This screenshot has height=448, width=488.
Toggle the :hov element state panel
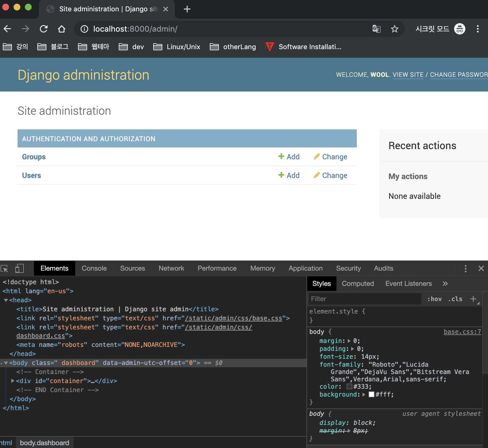(435, 299)
